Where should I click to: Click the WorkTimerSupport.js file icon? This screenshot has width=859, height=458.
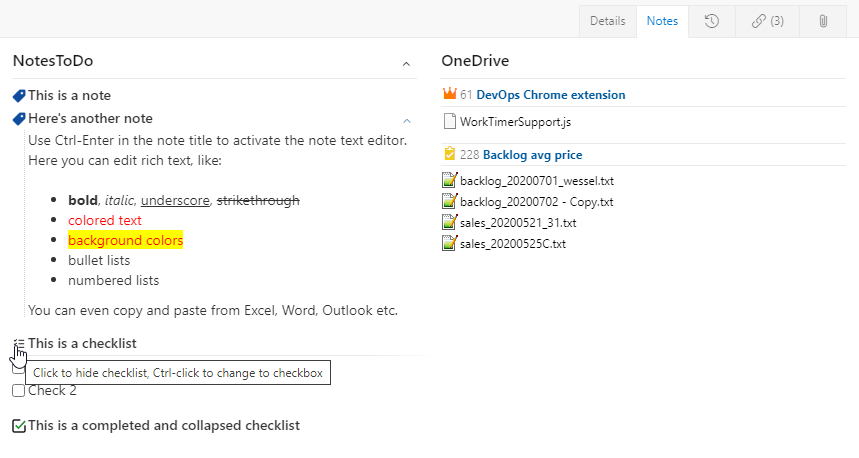[x=449, y=121]
